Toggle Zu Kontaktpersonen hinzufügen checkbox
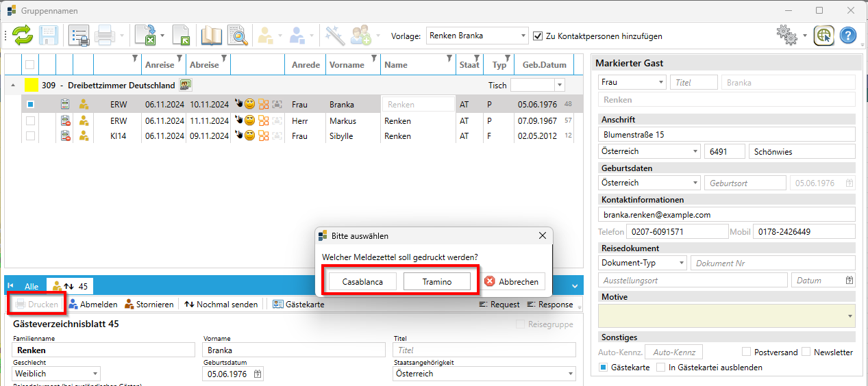This screenshot has height=386, width=868. 538,36
